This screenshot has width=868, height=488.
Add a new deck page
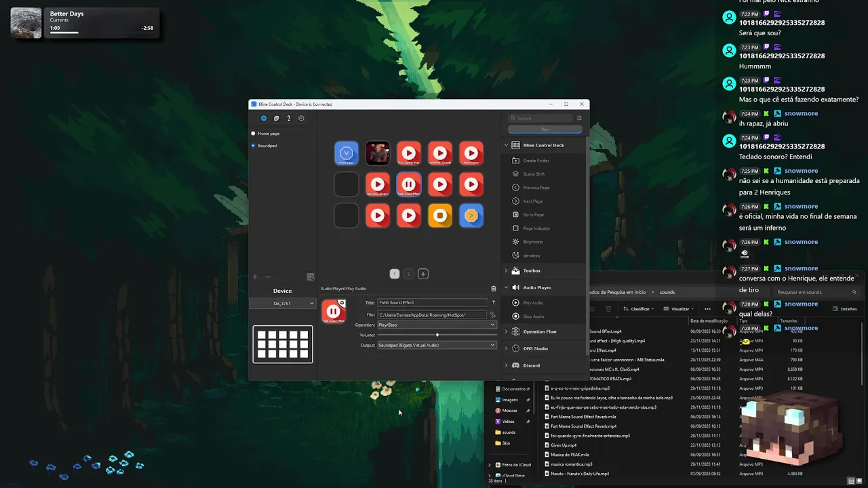click(x=423, y=274)
